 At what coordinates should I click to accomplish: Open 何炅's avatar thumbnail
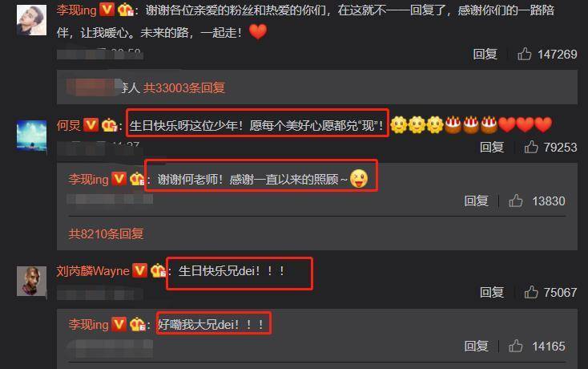click(31, 136)
